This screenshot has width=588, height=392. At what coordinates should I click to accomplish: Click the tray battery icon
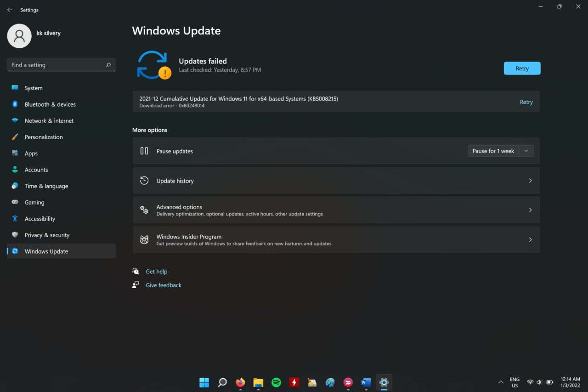pos(549,382)
